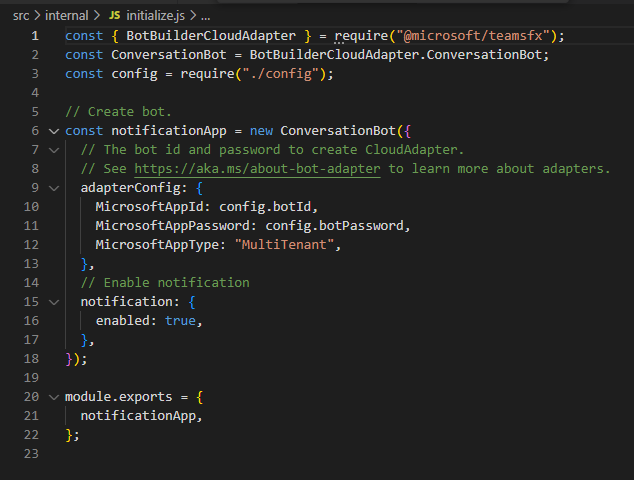Viewport: 634px width, 480px height.
Task: Click the "./config" path string
Action: (x=280, y=74)
